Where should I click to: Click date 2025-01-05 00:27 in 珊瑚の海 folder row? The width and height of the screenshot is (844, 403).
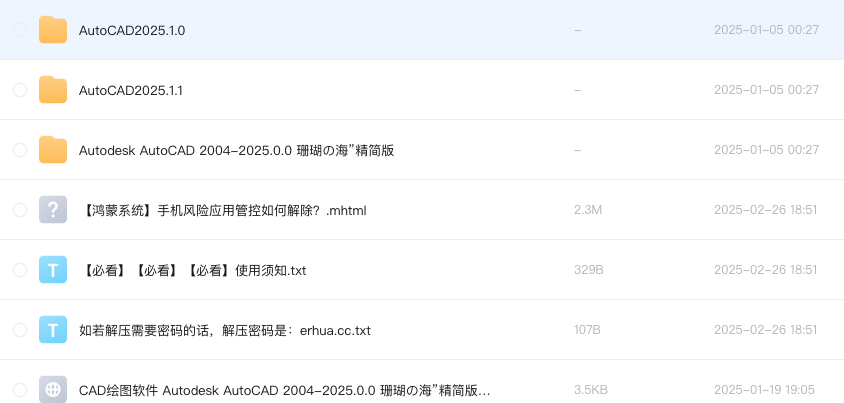pos(766,150)
